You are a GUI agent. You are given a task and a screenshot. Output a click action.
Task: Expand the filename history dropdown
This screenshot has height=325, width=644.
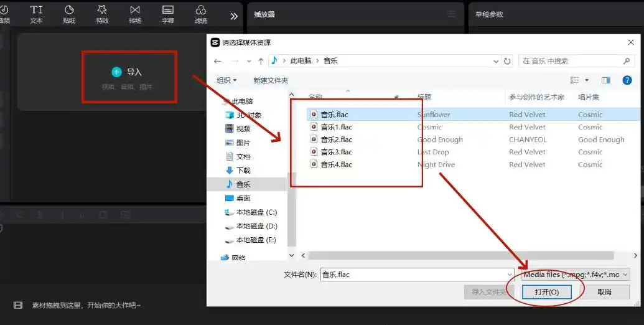coord(510,275)
